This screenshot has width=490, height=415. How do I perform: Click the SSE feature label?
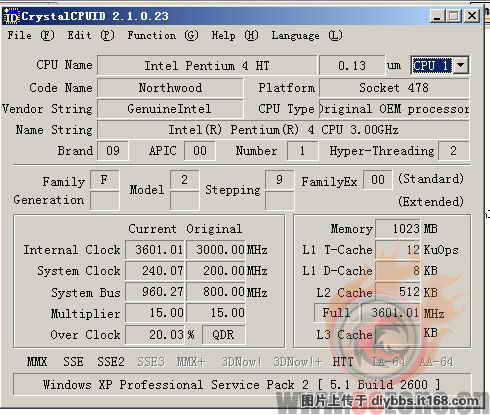click(x=73, y=362)
